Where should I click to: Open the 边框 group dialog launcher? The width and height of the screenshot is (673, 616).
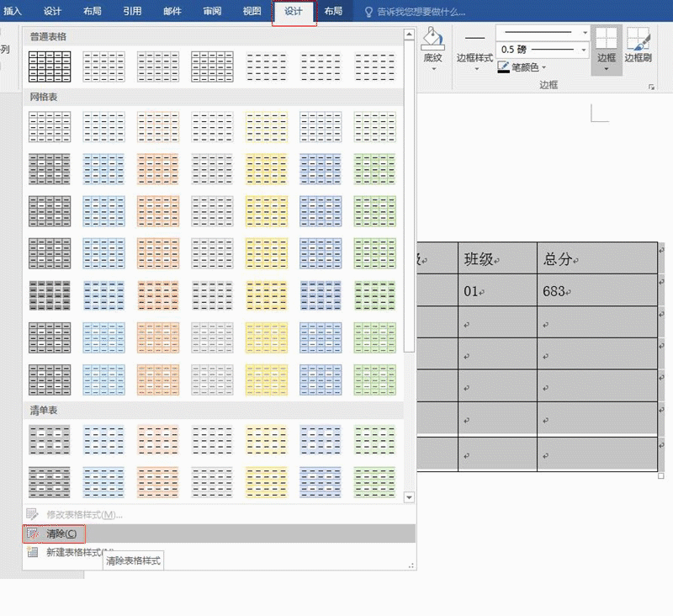pos(651,88)
